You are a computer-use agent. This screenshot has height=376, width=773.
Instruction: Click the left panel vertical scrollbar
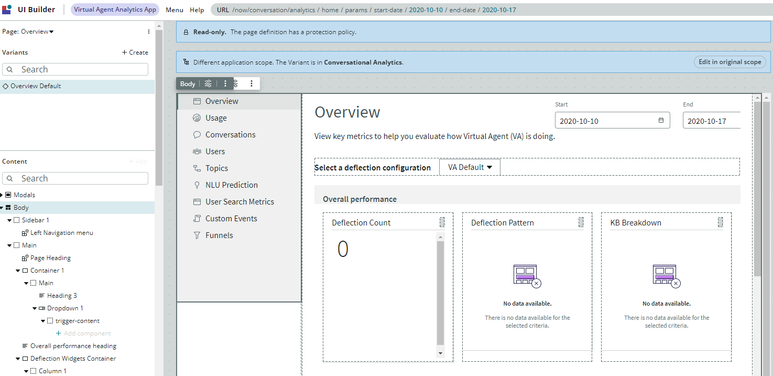coord(159,108)
